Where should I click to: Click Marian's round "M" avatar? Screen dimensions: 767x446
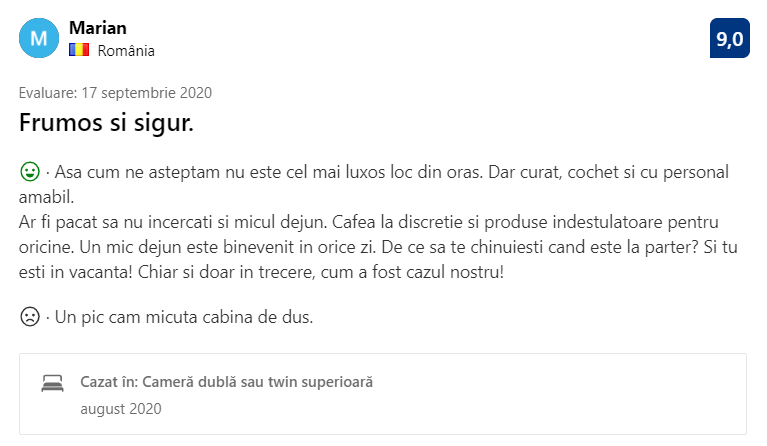pos(39,39)
